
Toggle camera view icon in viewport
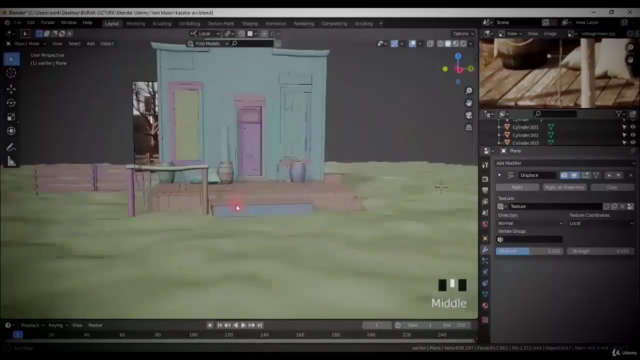click(469, 115)
